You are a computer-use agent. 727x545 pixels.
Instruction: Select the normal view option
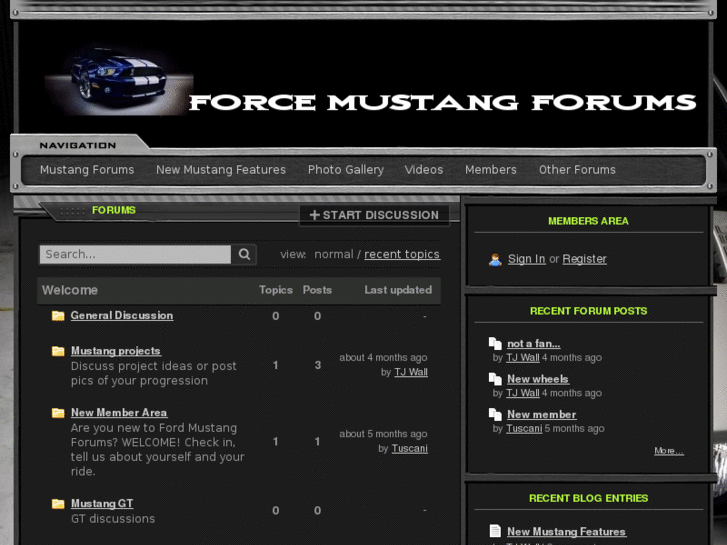click(334, 254)
